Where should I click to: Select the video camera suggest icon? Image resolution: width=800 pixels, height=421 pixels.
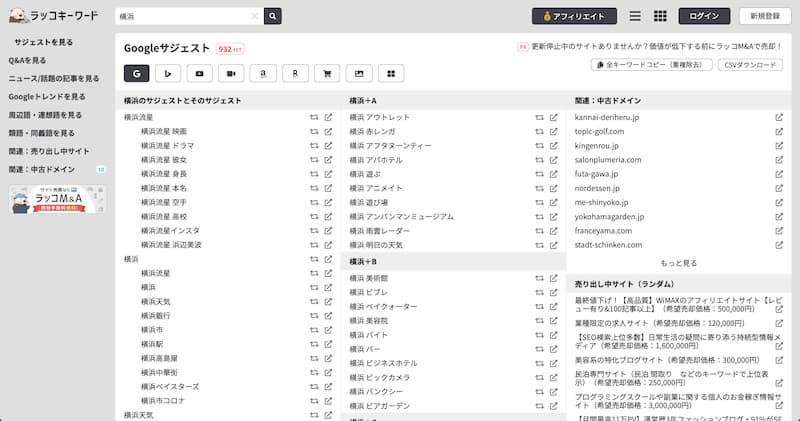pos(231,73)
